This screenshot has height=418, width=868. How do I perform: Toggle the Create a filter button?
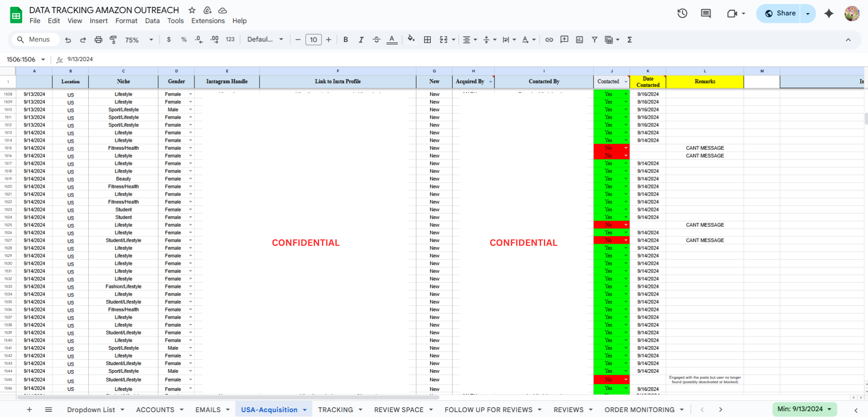click(x=594, y=40)
